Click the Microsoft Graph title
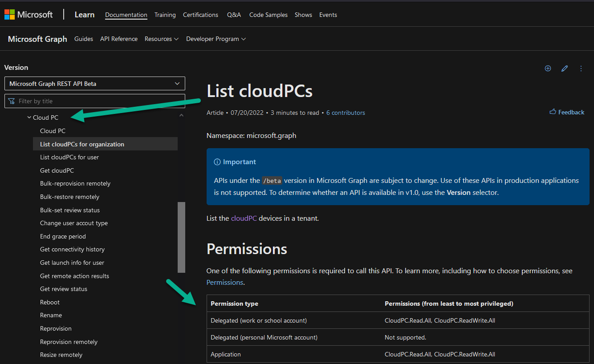This screenshot has width=594, height=364. pyautogui.click(x=37, y=39)
